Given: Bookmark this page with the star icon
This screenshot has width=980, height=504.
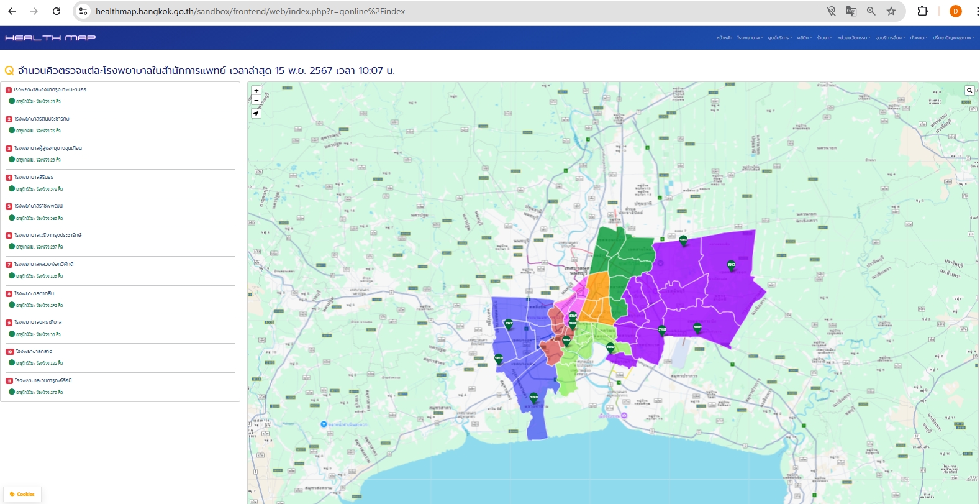Looking at the screenshot, I should click(x=891, y=11).
